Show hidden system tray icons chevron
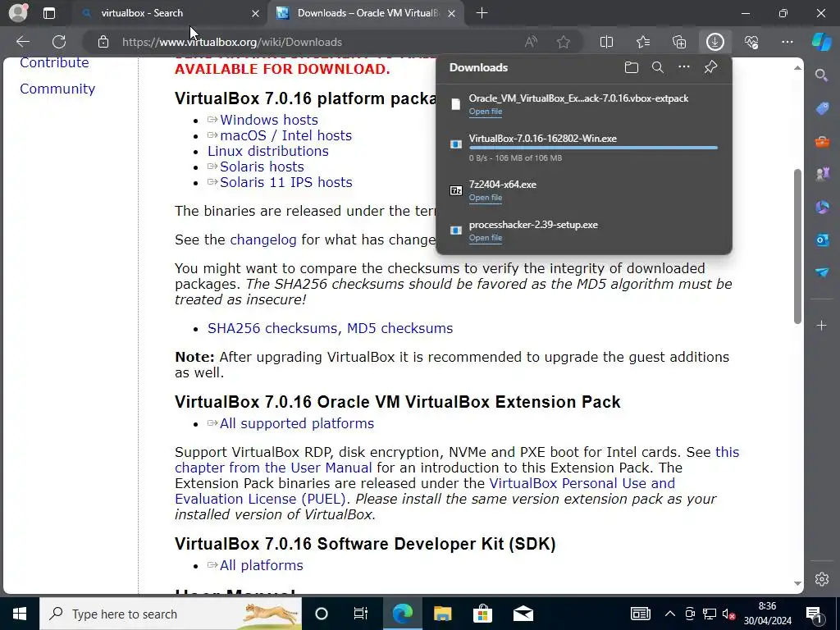Image resolution: width=840 pixels, height=630 pixels. pos(669,614)
